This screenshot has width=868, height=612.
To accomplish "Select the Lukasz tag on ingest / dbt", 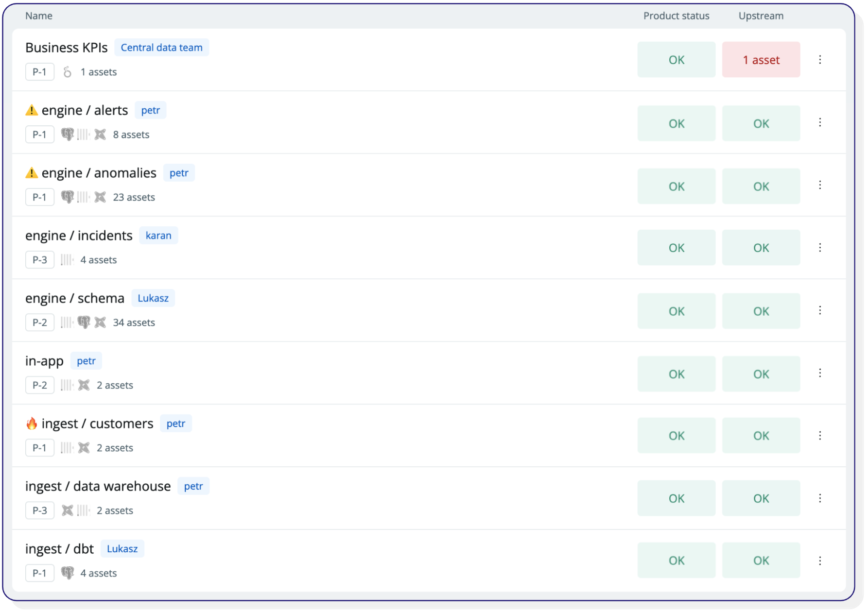I will coord(122,549).
